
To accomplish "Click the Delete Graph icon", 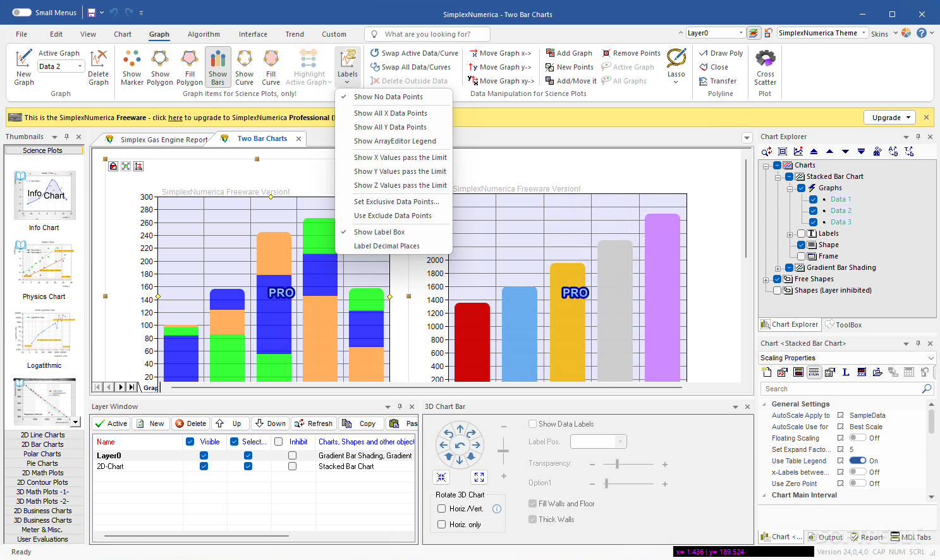I will [x=98, y=59].
